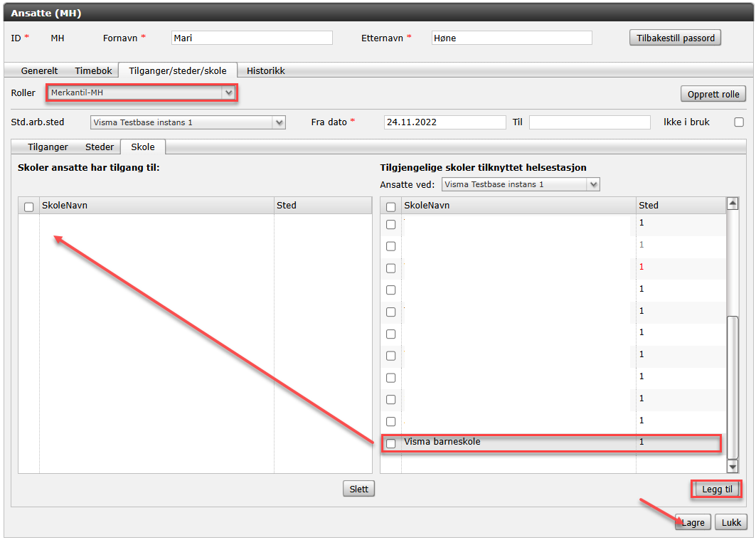Screen dimensions: 756x540
Task: Close the dialog with Lukk
Action: (731, 522)
